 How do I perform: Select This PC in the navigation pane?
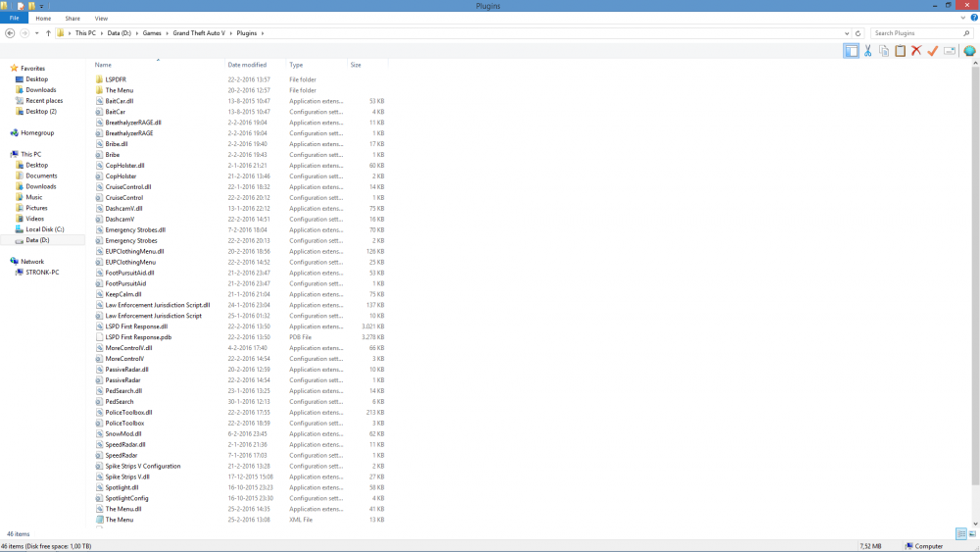30,154
